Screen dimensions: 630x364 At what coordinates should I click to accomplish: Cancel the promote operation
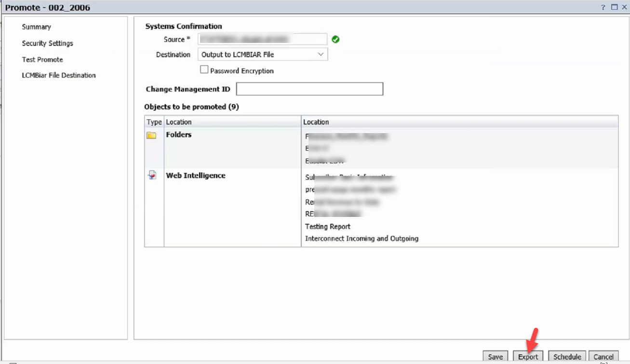point(603,357)
